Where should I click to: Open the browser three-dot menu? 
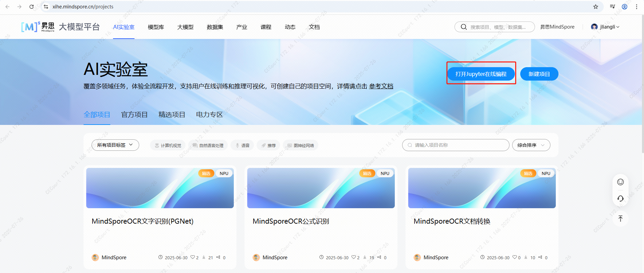(637, 7)
